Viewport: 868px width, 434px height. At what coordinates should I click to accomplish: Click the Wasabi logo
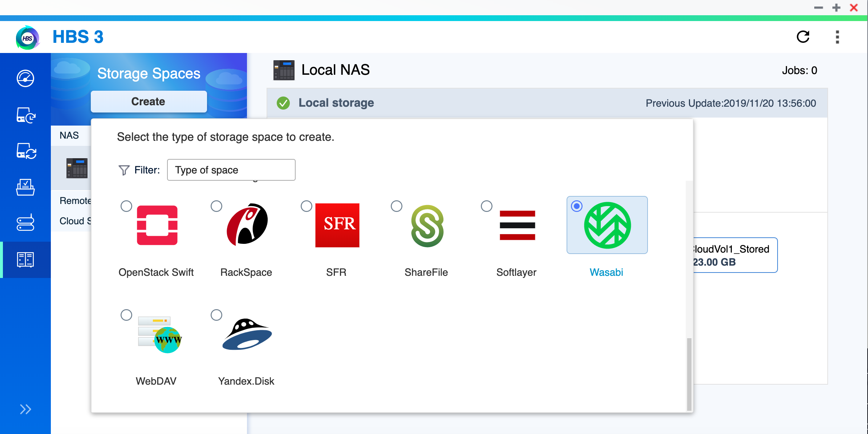[608, 225]
